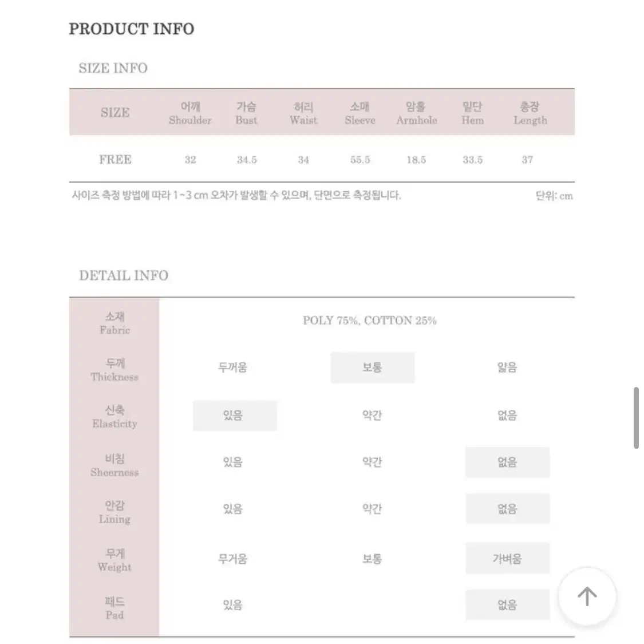Select 가벼움 in the Weight row
644x644 pixels.
[508, 558]
